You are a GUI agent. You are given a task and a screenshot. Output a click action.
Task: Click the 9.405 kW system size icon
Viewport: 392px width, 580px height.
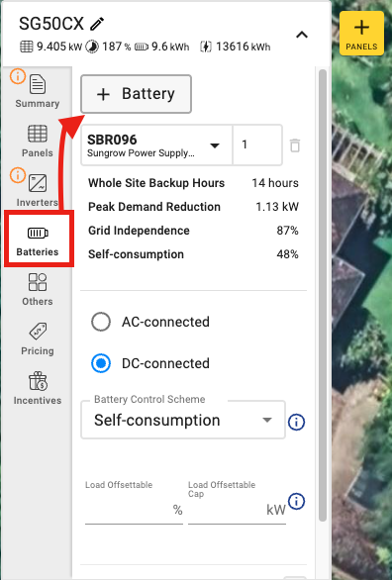(27, 47)
